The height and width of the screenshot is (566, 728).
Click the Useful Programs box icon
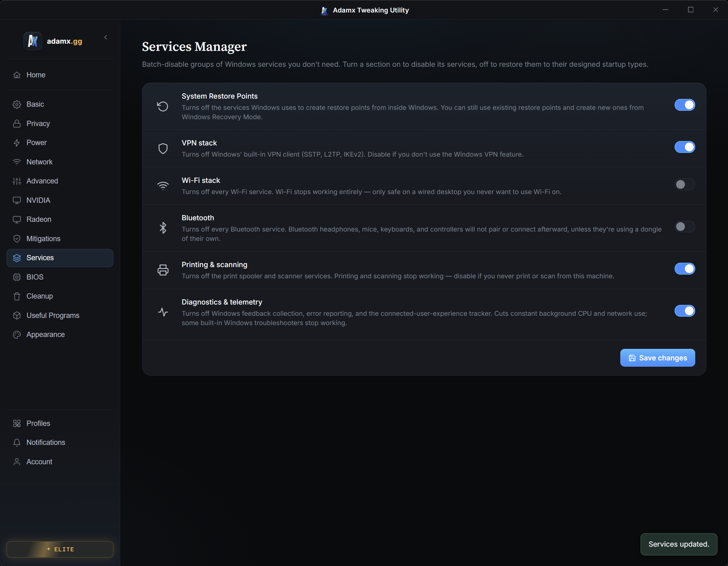[x=17, y=315]
